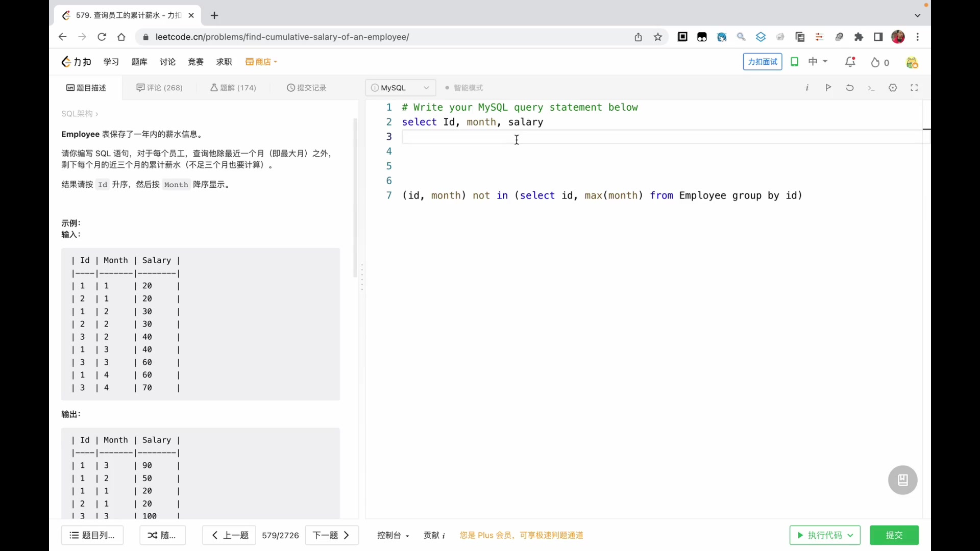Bookmark page with star icon
This screenshot has height=551, width=980.
(x=658, y=37)
